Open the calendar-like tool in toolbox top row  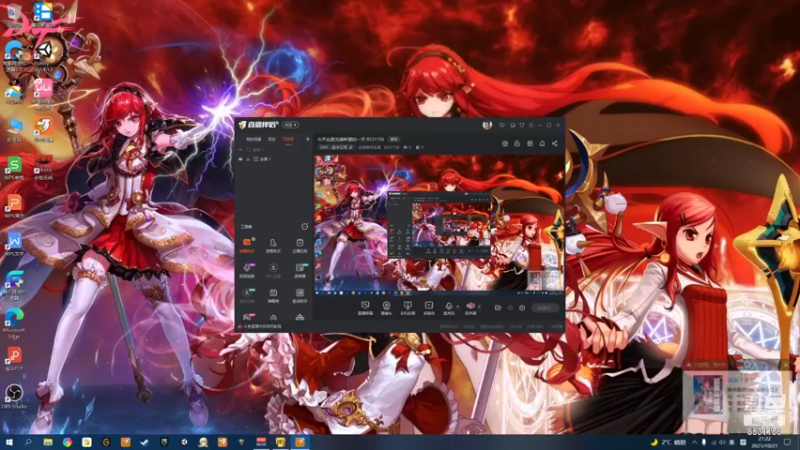[299, 244]
